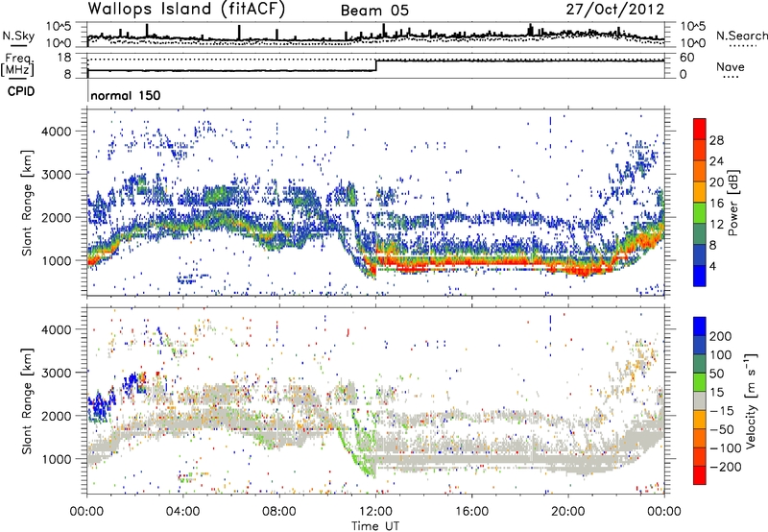The image size is (768, 532).
Task: Click the 'N.Search' legend label
Action: 741,36
